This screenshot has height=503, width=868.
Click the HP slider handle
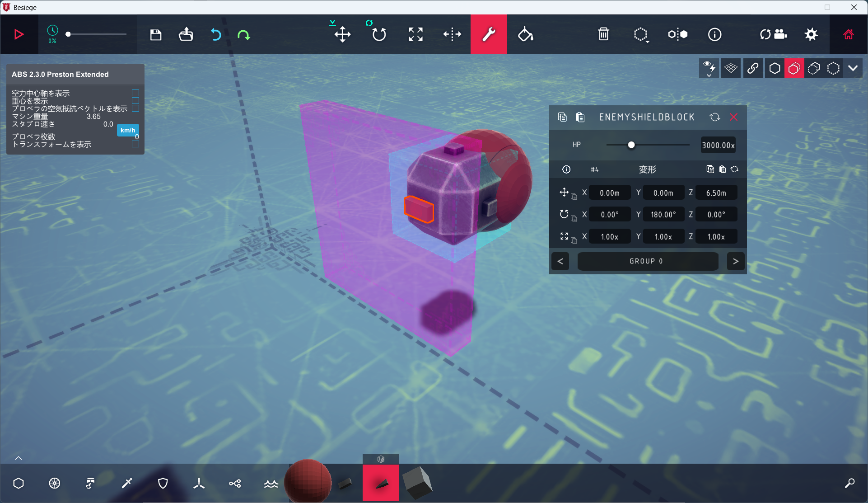point(631,145)
